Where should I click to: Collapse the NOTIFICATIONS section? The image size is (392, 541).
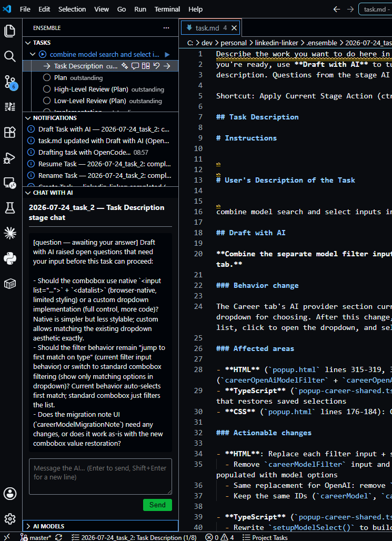point(28,118)
